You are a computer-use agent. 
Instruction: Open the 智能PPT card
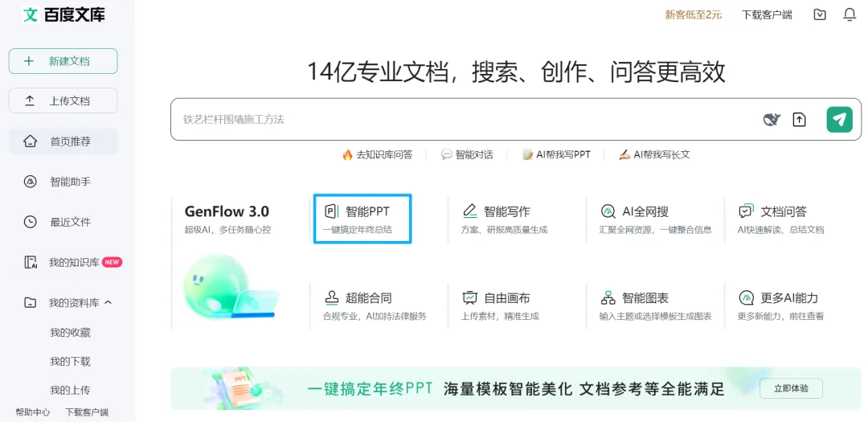[362, 219]
